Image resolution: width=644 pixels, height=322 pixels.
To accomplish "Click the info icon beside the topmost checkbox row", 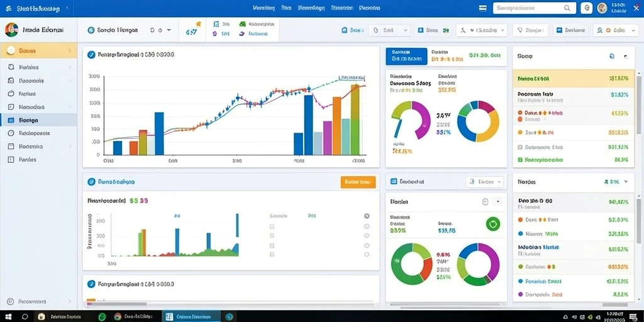I will click(367, 226).
